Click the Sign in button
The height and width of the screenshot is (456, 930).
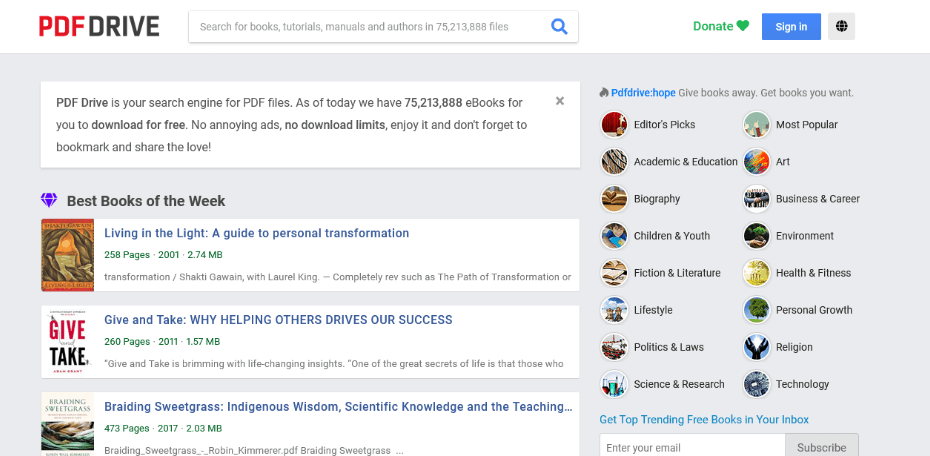pos(791,27)
